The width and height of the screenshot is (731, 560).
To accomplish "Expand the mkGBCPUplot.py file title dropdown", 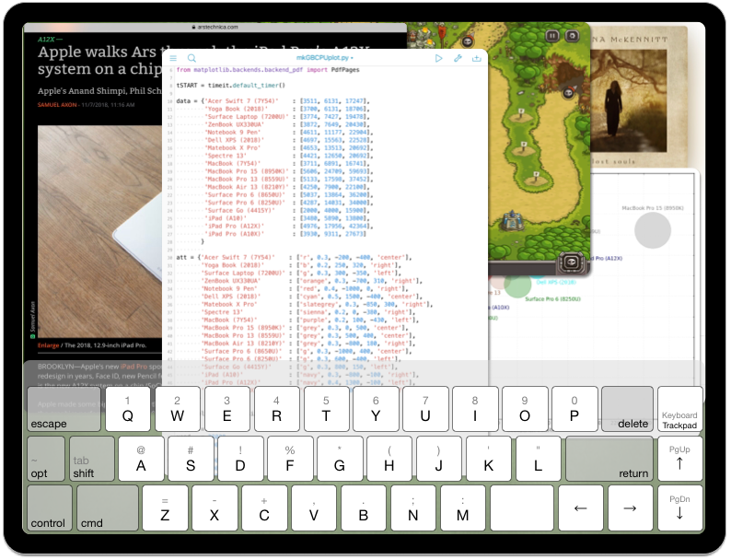I will pos(324,58).
